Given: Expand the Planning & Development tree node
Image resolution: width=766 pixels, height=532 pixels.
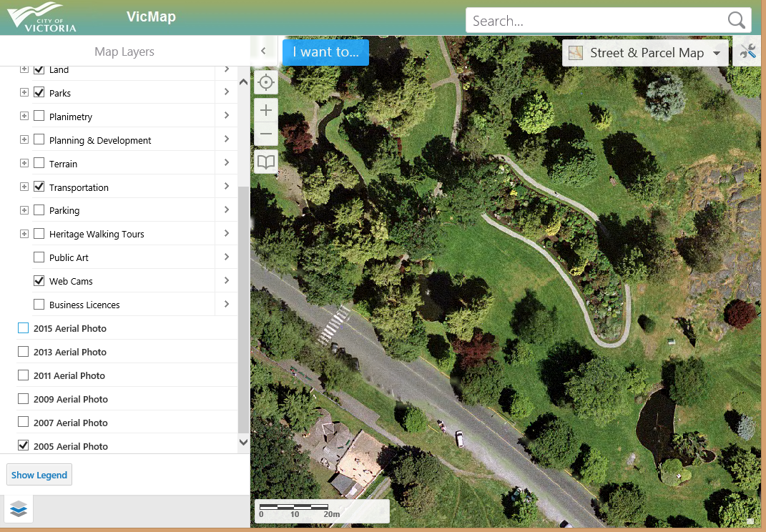Looking at the screenshot, I should tap(24, 139).
